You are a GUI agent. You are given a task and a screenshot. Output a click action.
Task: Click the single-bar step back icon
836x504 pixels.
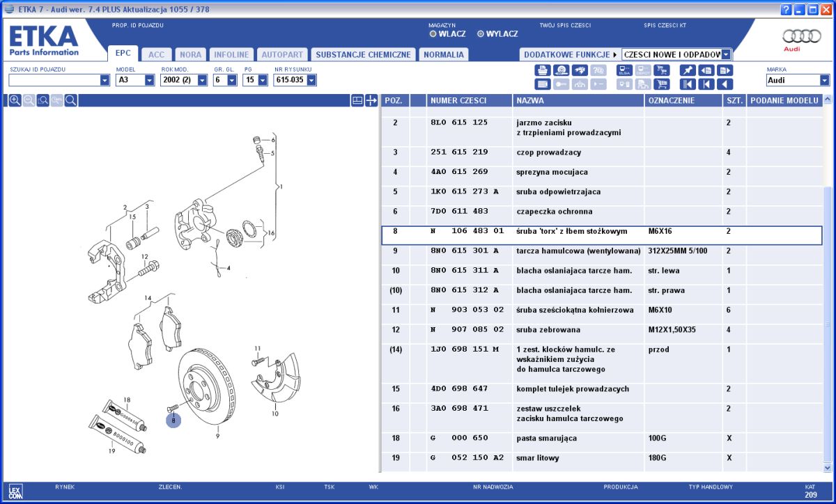coord(706,84)
